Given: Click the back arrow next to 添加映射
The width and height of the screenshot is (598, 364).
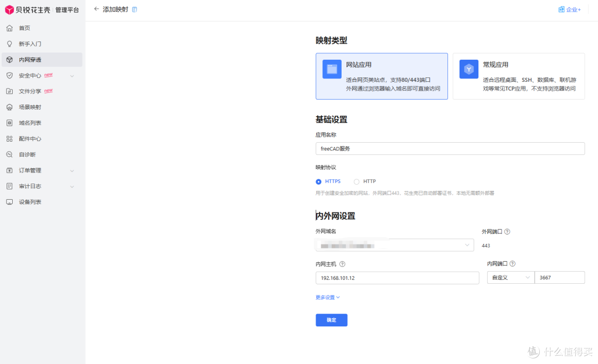Looking at the screenshot, I should coord(96,9).
